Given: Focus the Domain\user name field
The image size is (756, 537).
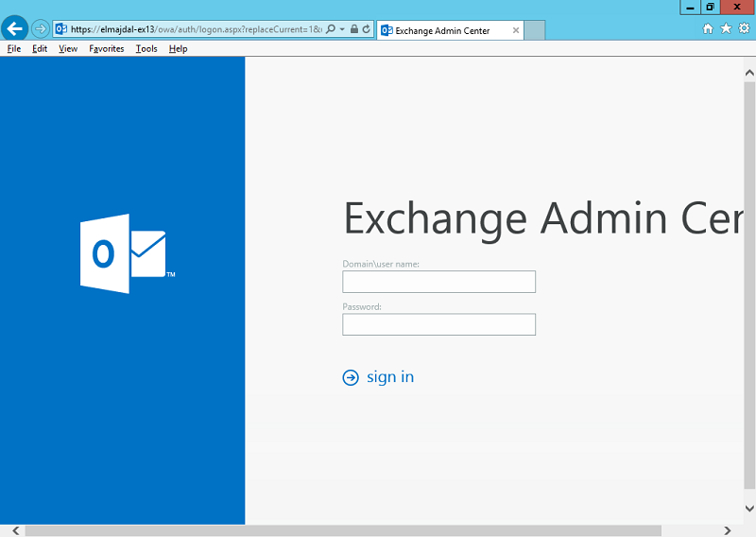Looking at the screenshot, I should tap(438, 282).
